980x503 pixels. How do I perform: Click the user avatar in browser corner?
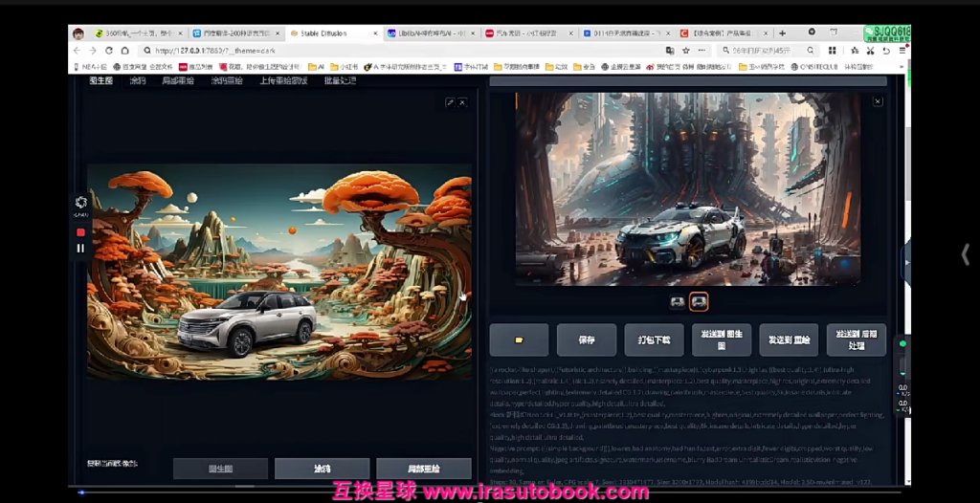tap(78, 33)
